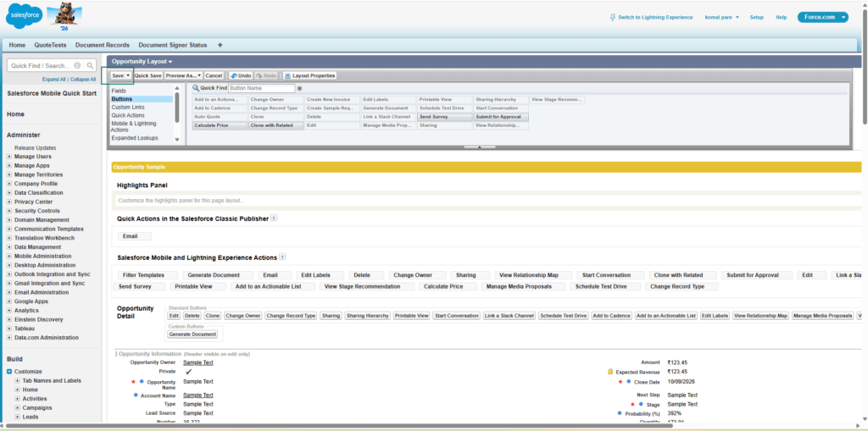Expand the Manage Users tree node

[8, 157]
